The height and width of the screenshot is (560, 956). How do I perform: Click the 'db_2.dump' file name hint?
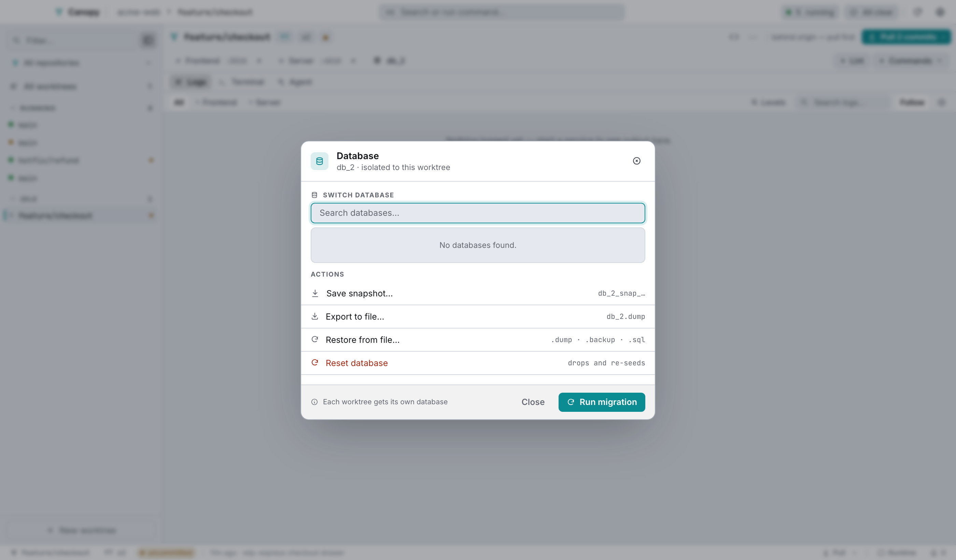(625, 317)
